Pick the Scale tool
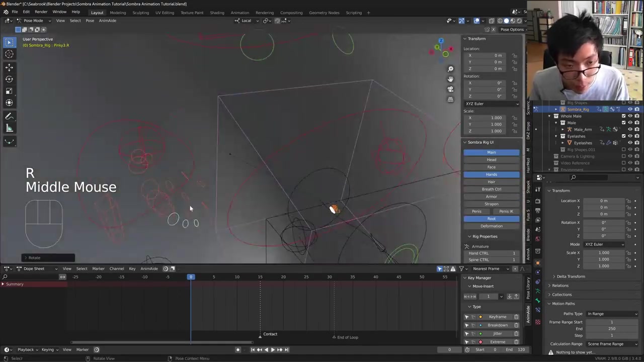The height and width of the screenshot is (362, 644). click(9, 91)
